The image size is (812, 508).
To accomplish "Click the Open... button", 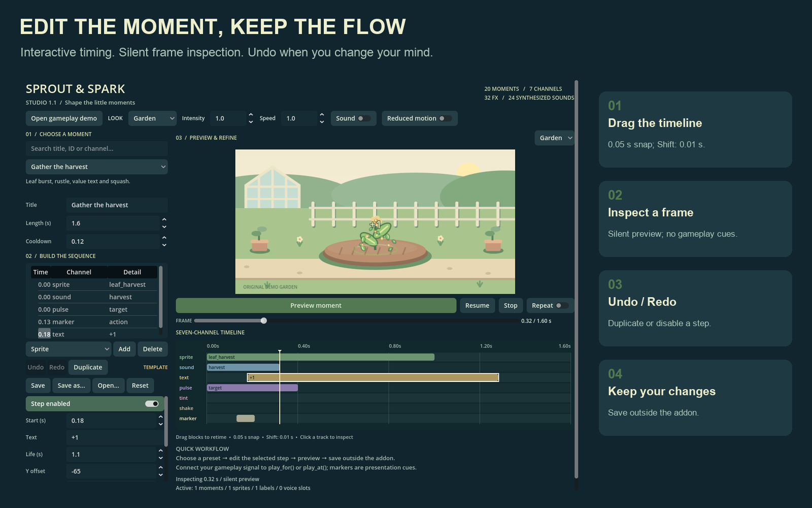I will coord(109,386).
